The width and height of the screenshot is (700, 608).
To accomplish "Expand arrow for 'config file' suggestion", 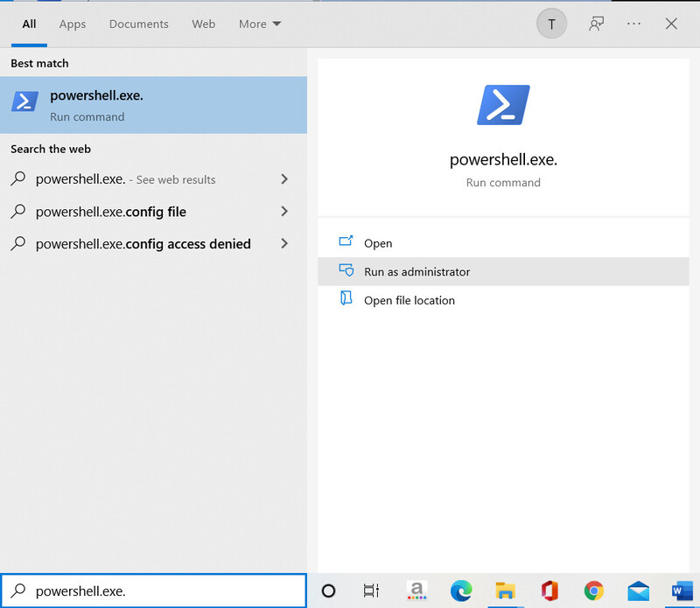I will coord(284,212).
